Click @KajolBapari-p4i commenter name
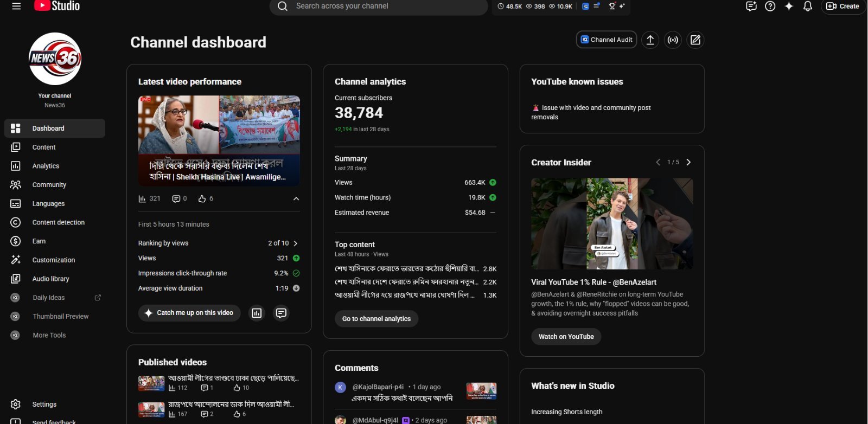 coord(378,387)
